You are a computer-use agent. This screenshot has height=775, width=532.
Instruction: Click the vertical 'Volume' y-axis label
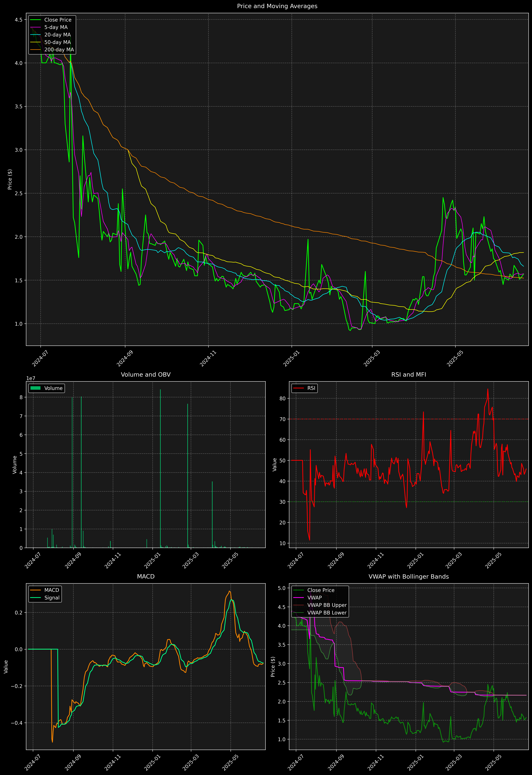(15, 464)
